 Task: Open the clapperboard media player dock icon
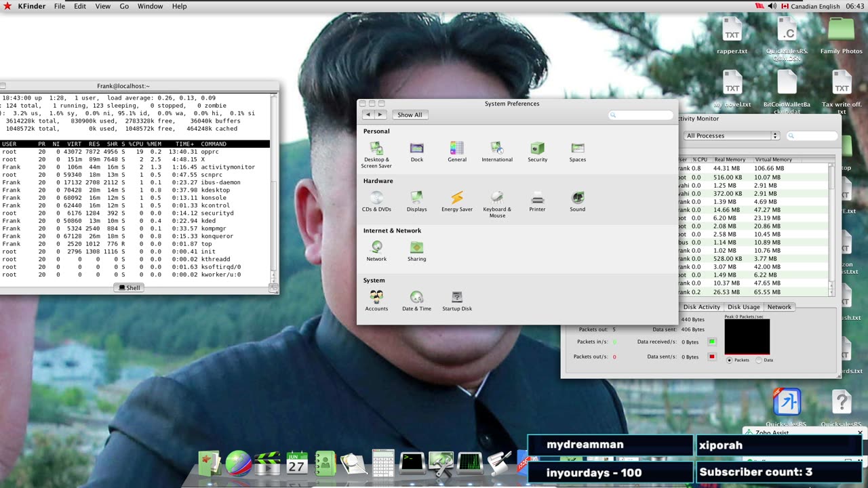coord(267,464)
